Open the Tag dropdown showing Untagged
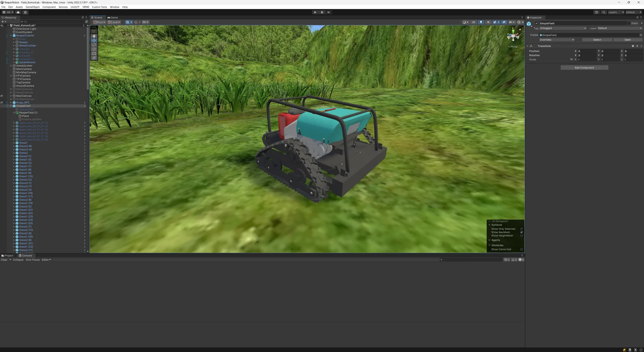The height and width of the screenshot is (352, 644). coord(562,28)
